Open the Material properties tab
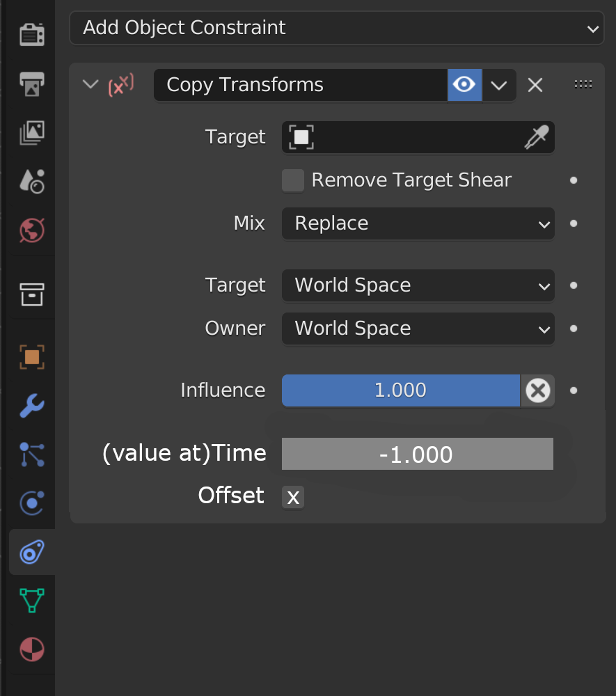 click(x=32, y=649)
